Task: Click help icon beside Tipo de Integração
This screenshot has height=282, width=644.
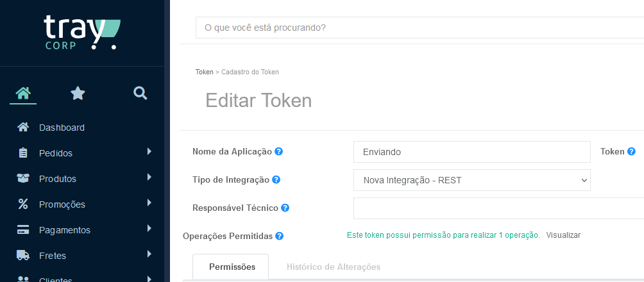Action: [276, 180]
